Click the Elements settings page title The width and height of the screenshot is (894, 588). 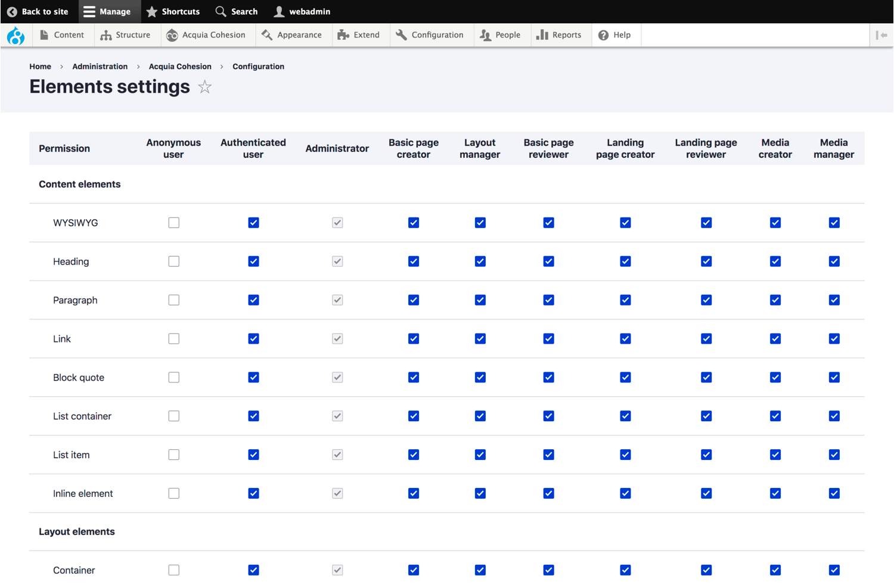[110, 87]
